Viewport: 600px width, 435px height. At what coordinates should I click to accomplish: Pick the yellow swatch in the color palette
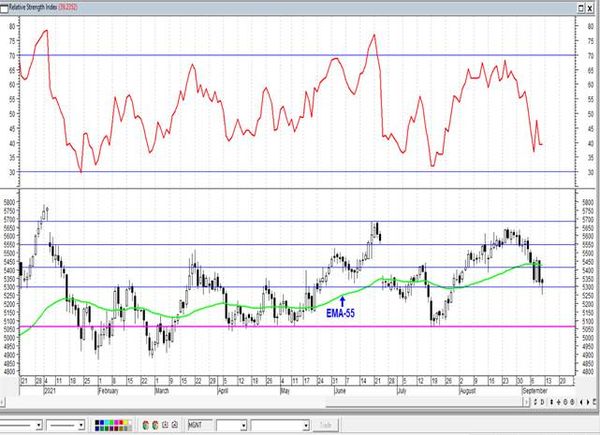click(126, 422)
